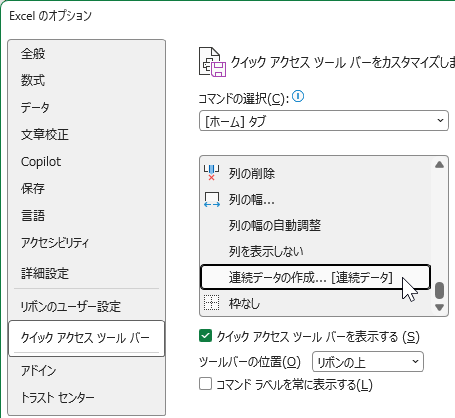Screen dimensions: 455x418
Task: Click the Quick Access Toolbar customize header icon
Action: coord(212,62)
